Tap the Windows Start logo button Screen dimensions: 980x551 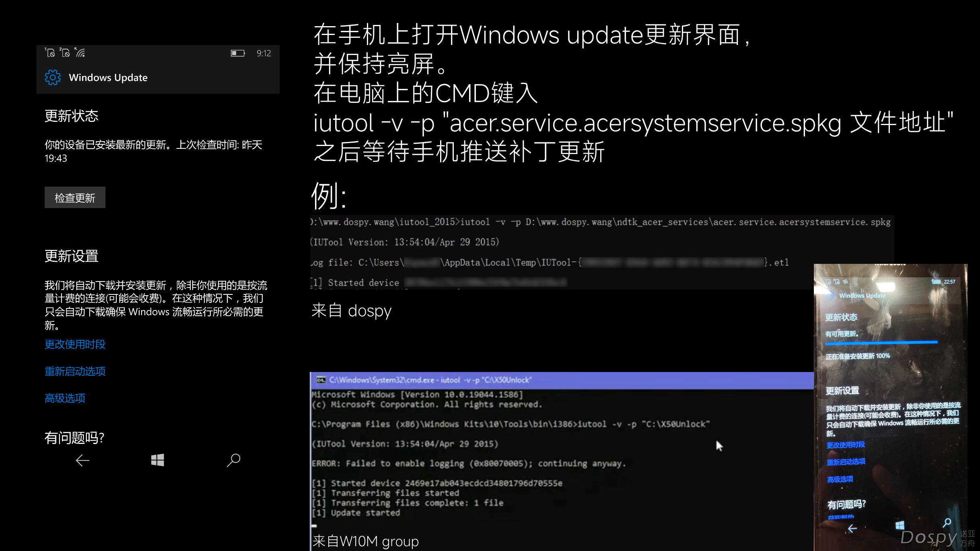(x=157, y=460)
